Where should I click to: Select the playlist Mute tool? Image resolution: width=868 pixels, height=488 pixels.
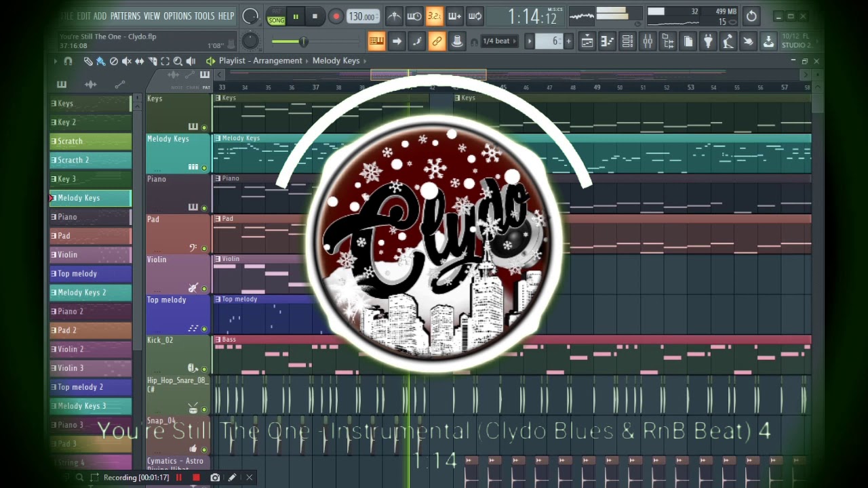point(127,61)
